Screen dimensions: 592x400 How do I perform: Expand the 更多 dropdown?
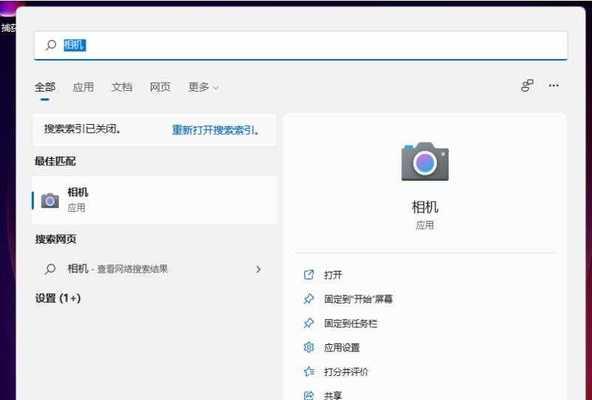pyautogui.click(x=204, y=87)
